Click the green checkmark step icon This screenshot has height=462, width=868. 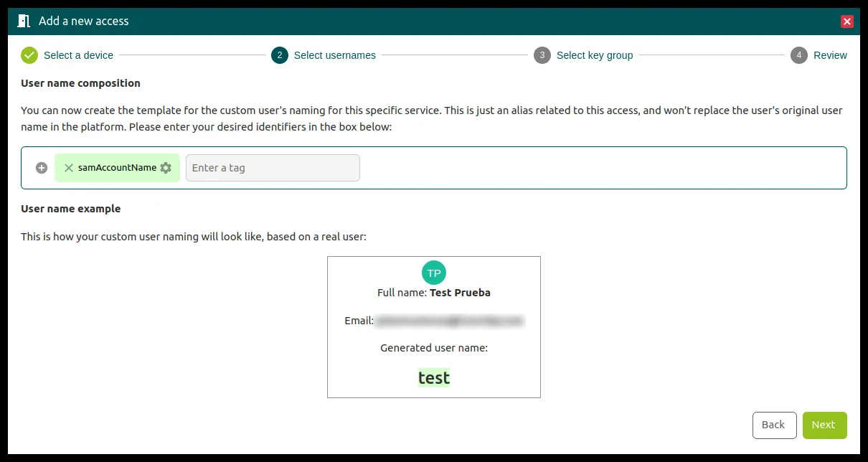pyautogui.click(x=29, y=55)
